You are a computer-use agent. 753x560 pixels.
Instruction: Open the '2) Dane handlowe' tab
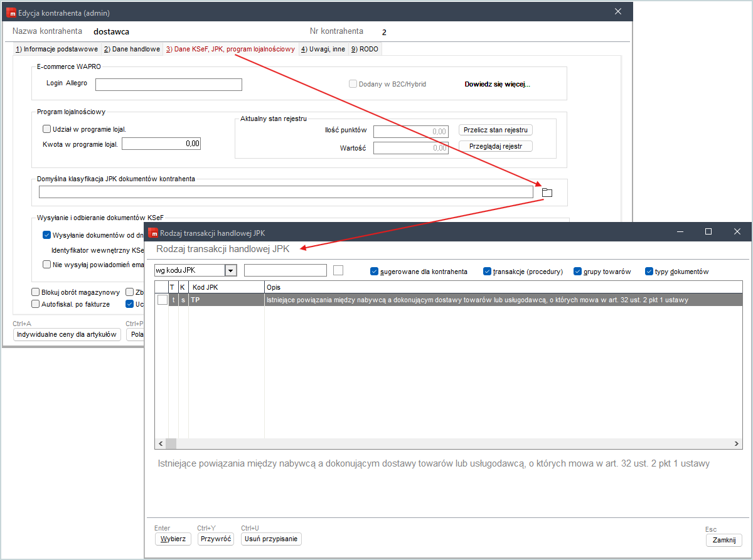(x=132, y=49)
